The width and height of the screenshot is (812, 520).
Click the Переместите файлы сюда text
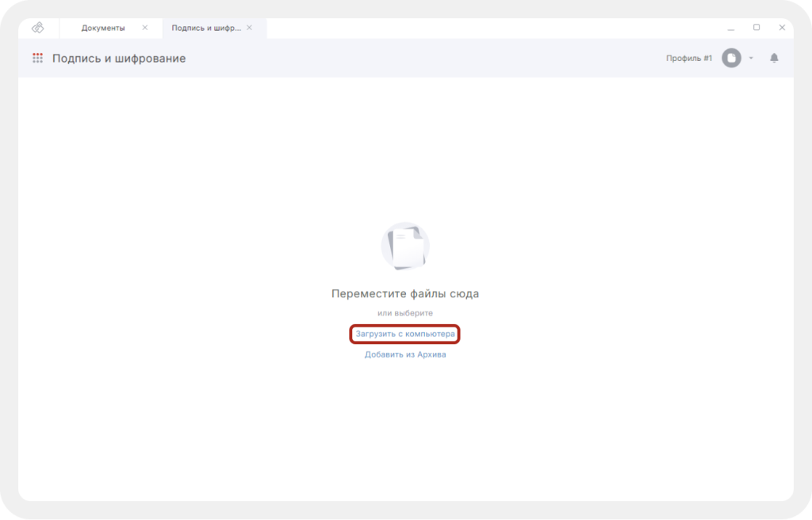click(405, 293)
